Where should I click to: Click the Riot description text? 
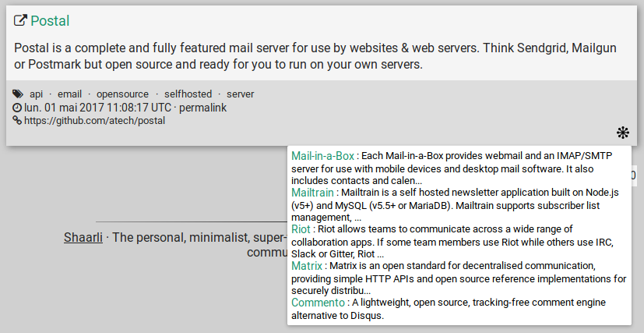[452, 242]
